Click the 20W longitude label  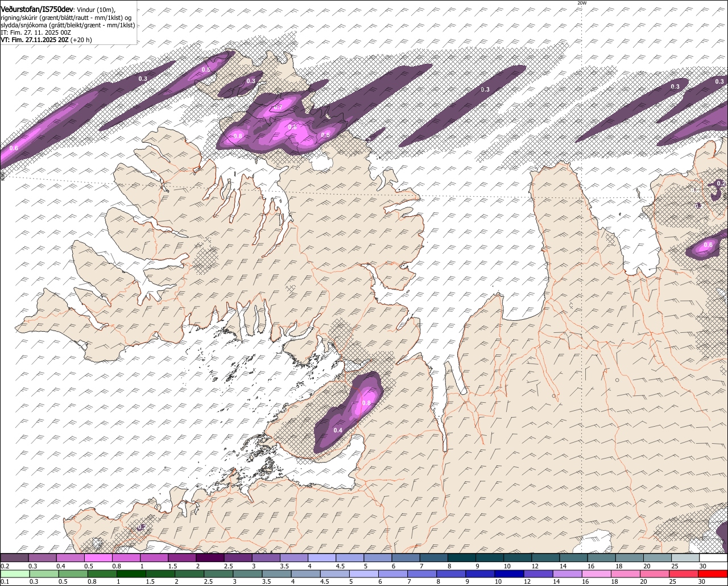point(582,3)
